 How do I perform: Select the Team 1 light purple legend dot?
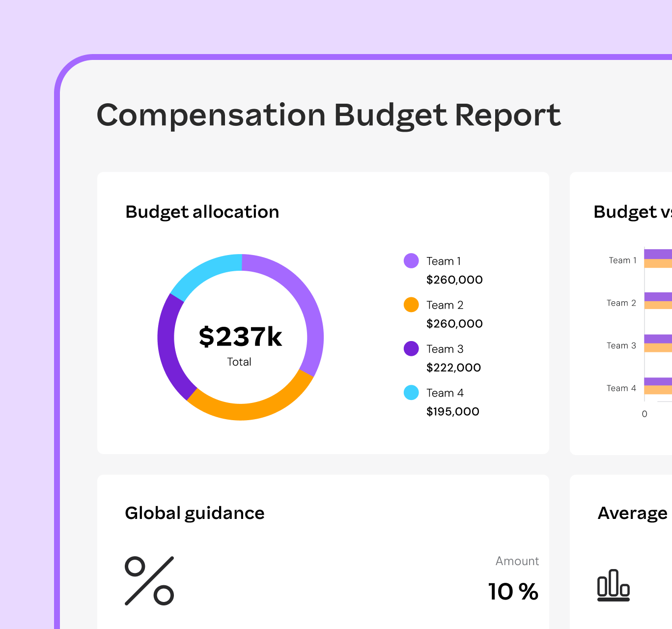(x=411, y=261)
